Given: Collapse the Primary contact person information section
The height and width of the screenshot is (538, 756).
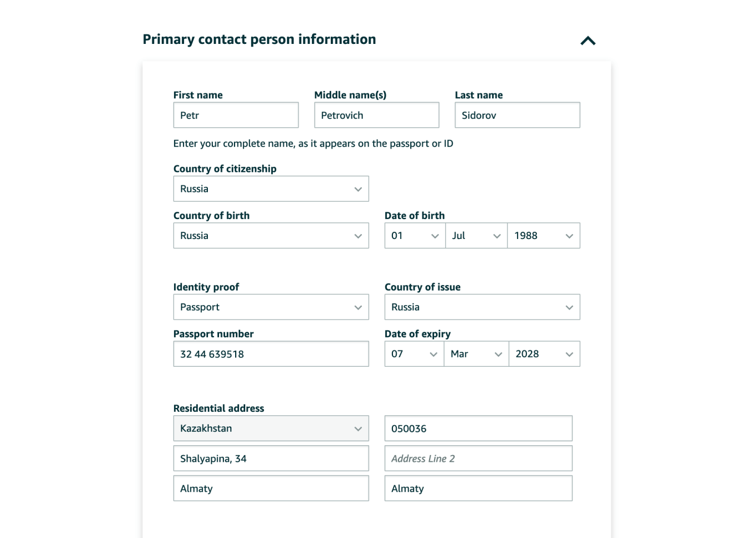Looking at the screenshot, I should (x=588, y=41).
